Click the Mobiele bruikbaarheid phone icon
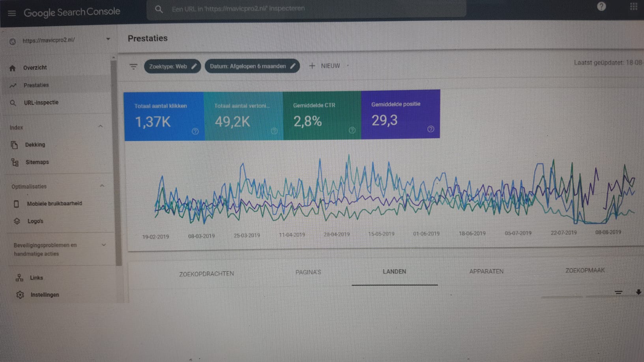 [x=16, y=204]
